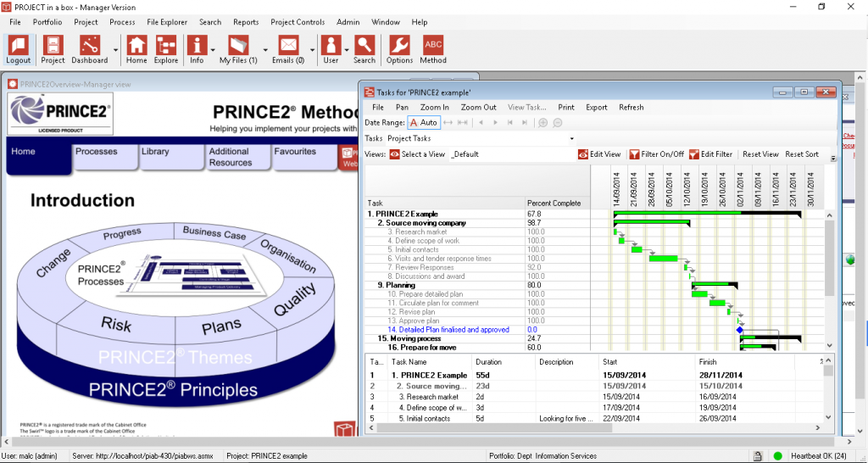Screen dimensions: 868x463
Task: Open the Dashboard toolbar icon
Action: pyautogui.click(x=90, y=50)
